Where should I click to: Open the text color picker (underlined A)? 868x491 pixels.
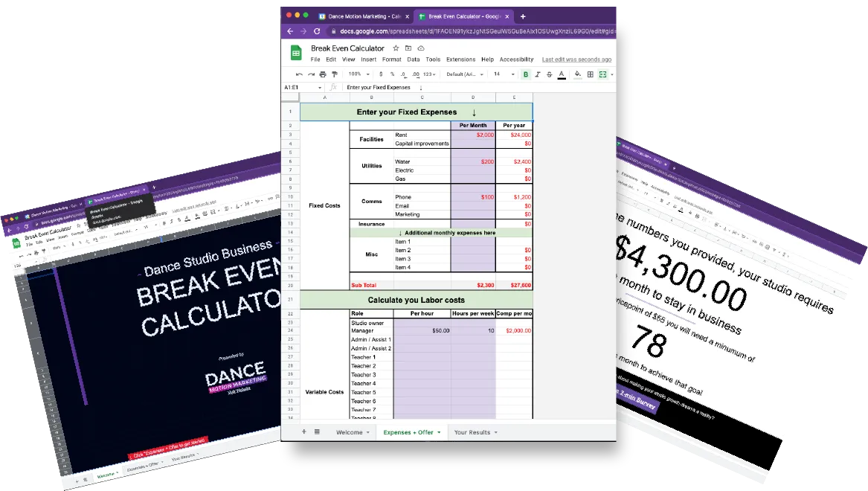(562, 74)
